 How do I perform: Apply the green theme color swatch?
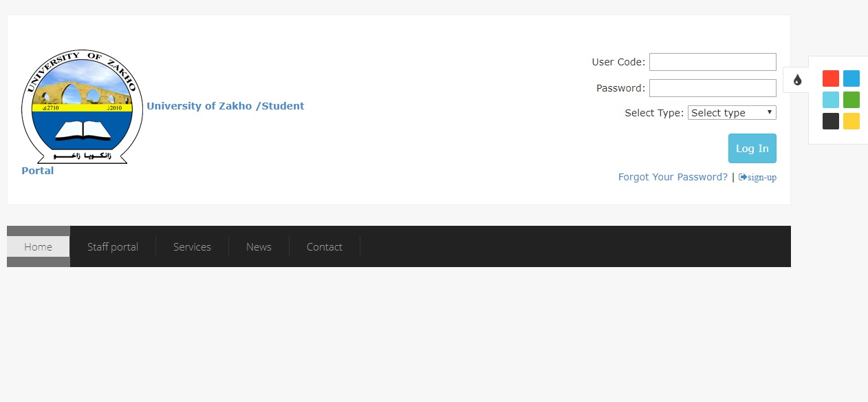click(851, 100)
